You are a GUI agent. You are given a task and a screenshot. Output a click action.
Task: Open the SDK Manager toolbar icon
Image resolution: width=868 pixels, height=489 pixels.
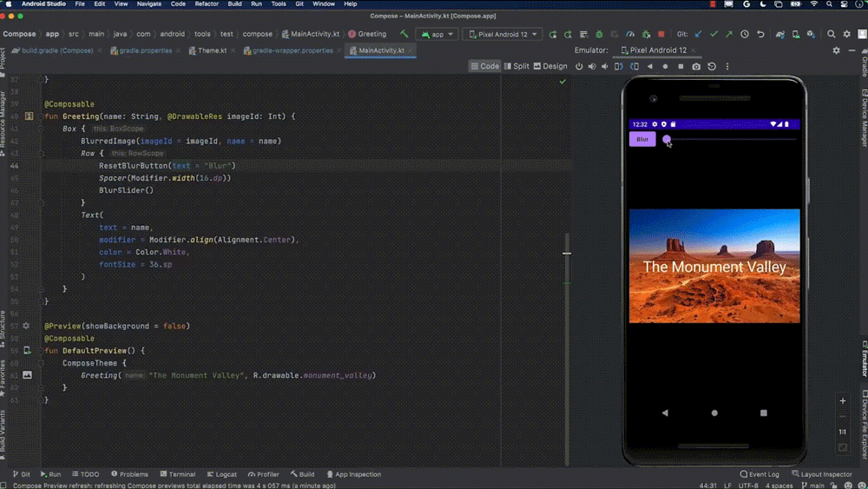(811, 35)
